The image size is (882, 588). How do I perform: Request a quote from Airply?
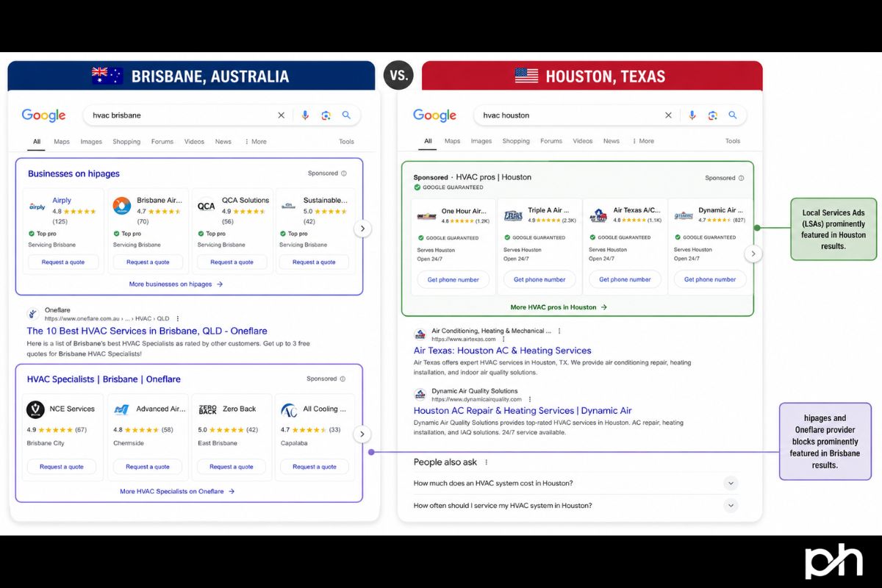63,262
